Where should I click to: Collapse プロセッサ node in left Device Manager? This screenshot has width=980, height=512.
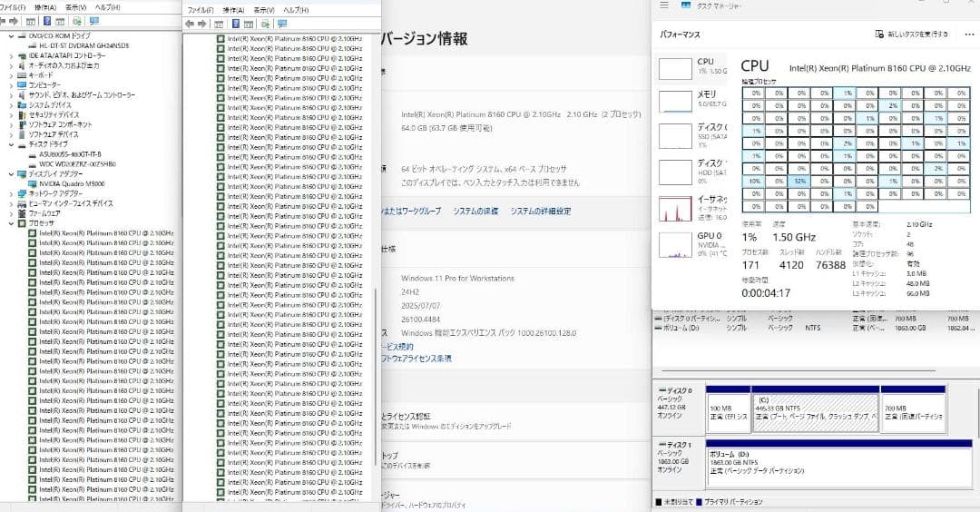click(11, 223)
